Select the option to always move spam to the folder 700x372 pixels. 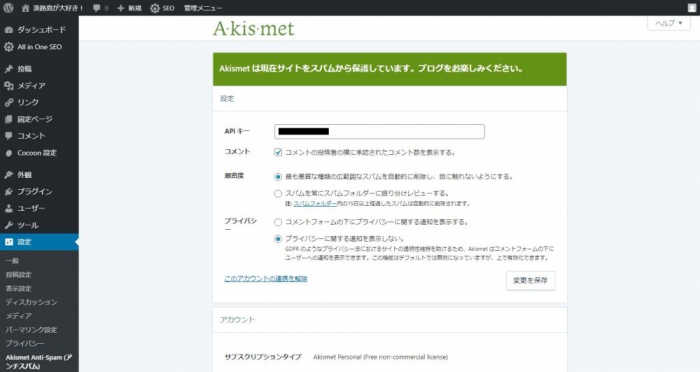pyautogui.click(x=278, y=193)
